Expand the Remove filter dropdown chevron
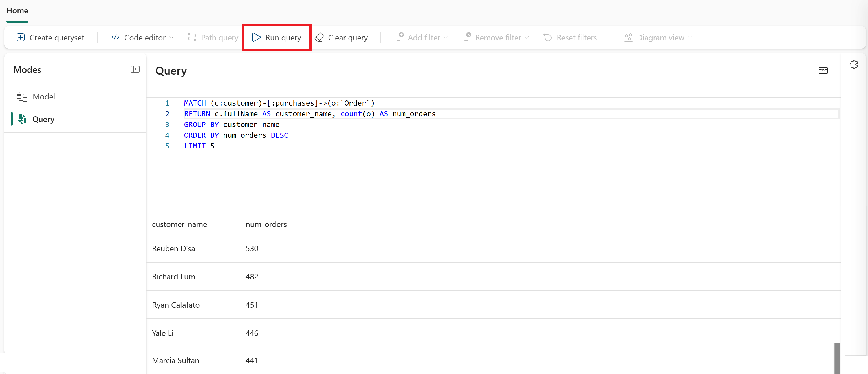 (527, 38)
